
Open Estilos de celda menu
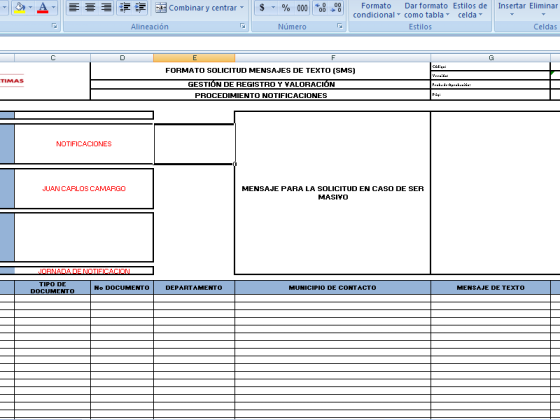pos(470,10)
